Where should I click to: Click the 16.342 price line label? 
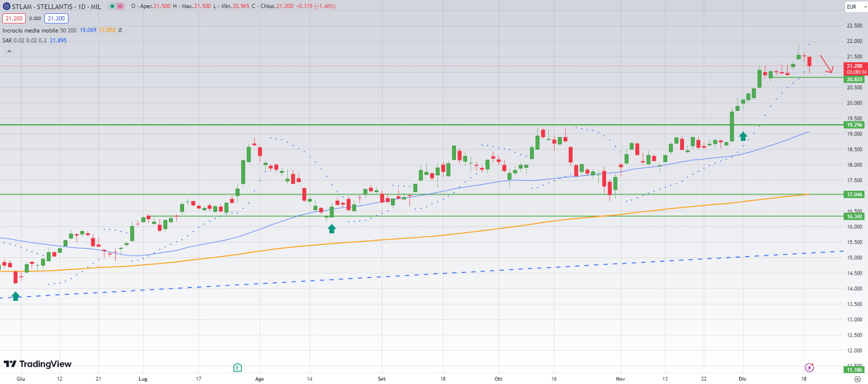coord(855,216)
